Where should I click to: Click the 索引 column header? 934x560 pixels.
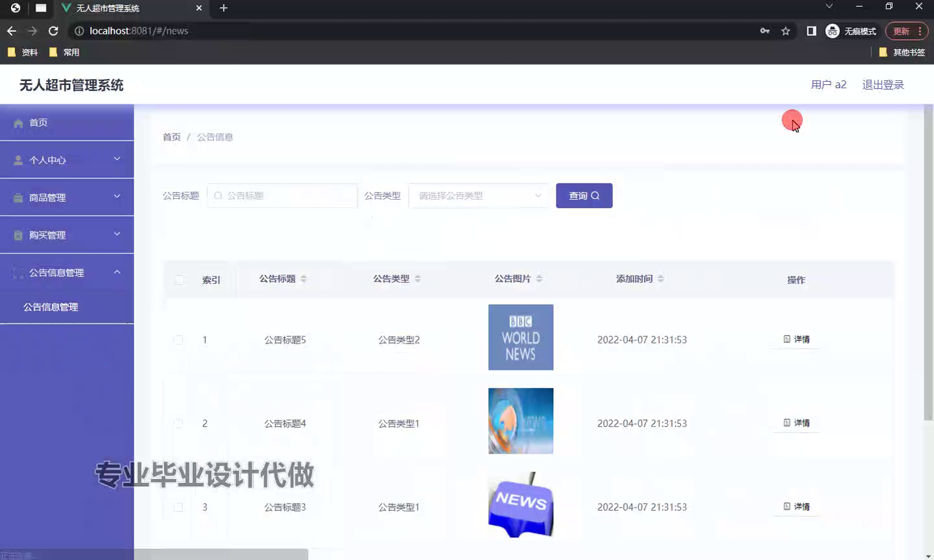tap(211, 280)
